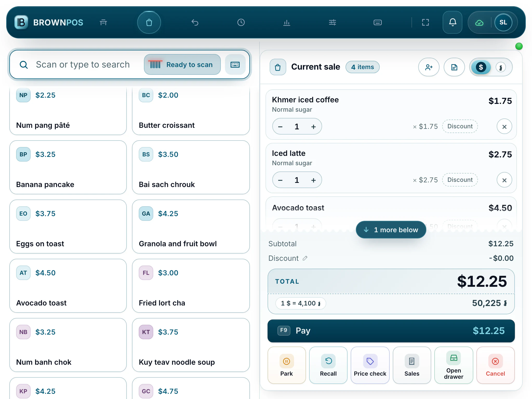The image size is (532, 399).
Task: Add Bai sach chrouk product card
Action: coord(191,167)
